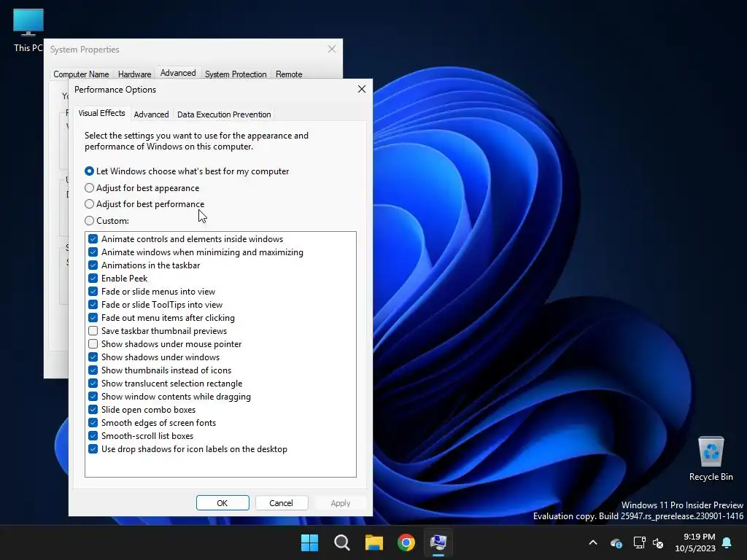Select Advanced tab in System Properties
This screenshot has height=560, width=747.
coord(178,73)
